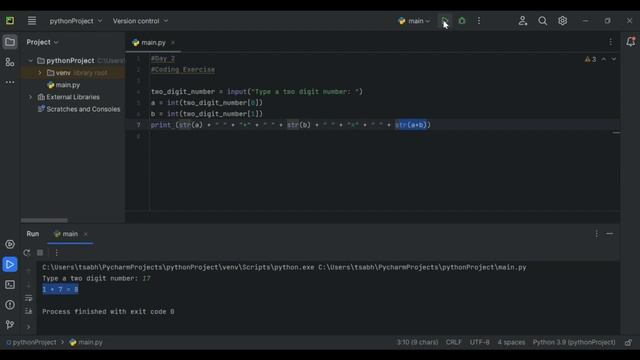Open the main hamburger menu
Image resolution: width=640 pixels, height=360 pixels.
[32, 21]
